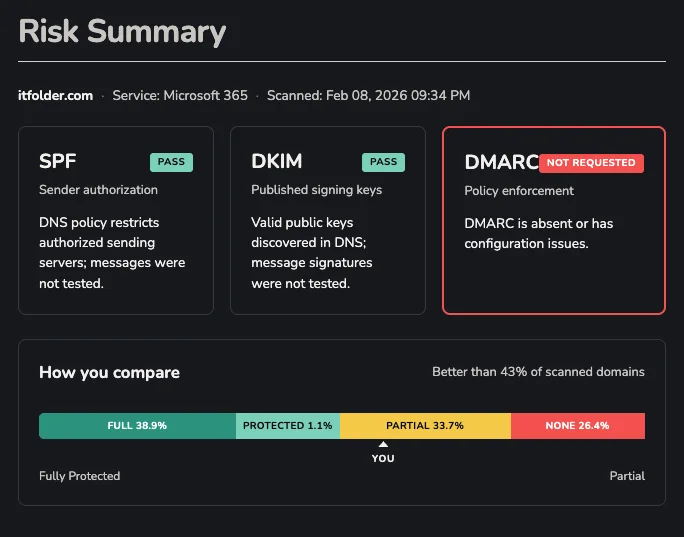Click the Sender authorization subtitle
The height and width of the screenshot is (537, 684).
[x=98, y=190]
